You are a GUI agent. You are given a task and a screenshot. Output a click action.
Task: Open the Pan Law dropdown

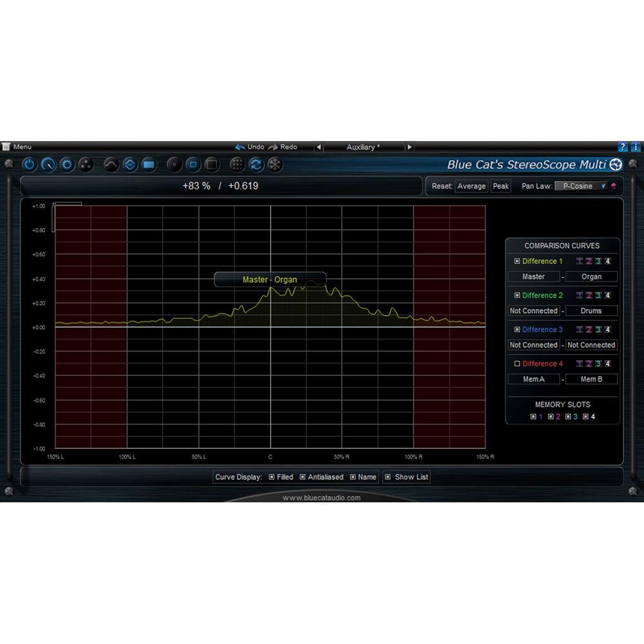[582, 186]
